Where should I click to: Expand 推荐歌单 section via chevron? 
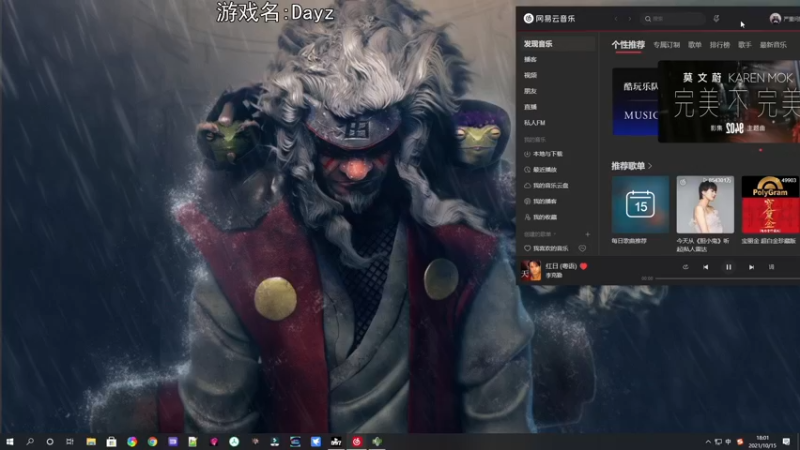[650, 166]
